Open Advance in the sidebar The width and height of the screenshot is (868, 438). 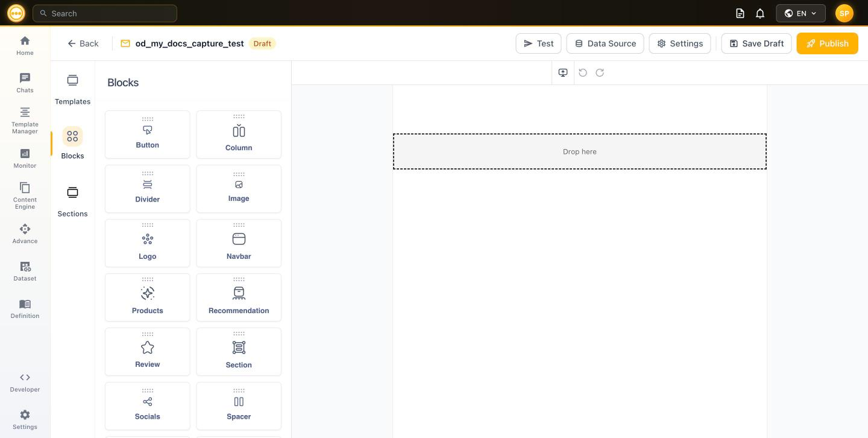click(x=25, y=233)
